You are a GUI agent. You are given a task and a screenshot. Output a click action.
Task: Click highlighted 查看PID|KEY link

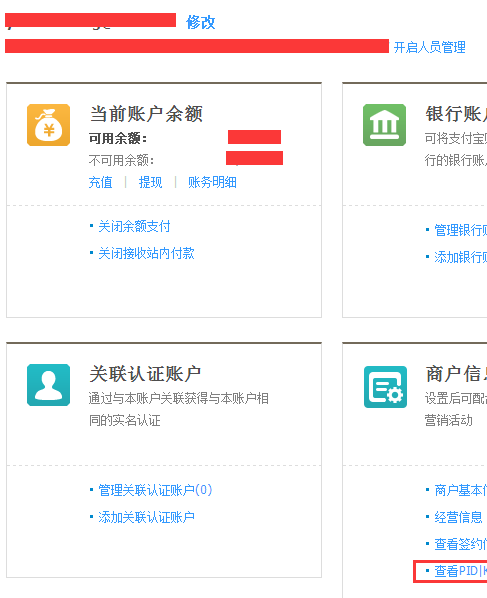coord(460,571)
